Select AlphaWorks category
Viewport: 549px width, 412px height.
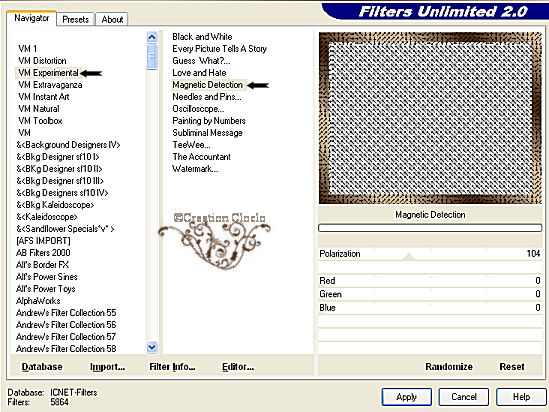(x=38, y=301)
